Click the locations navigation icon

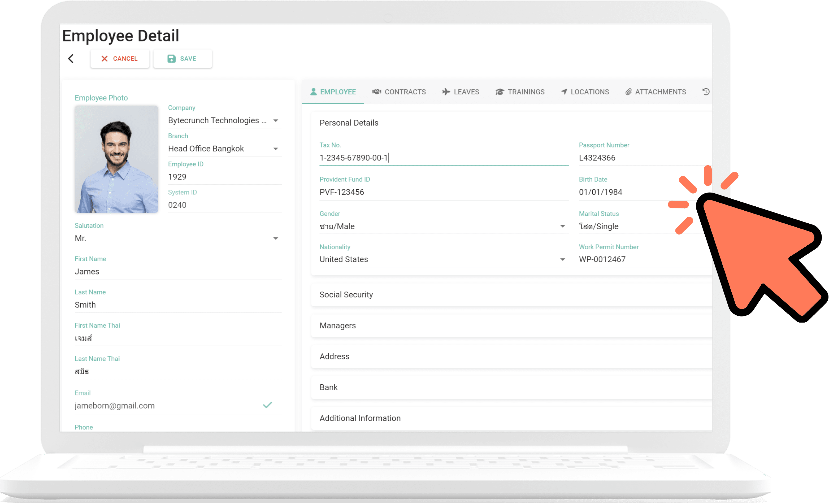click(x=564, y=92)
